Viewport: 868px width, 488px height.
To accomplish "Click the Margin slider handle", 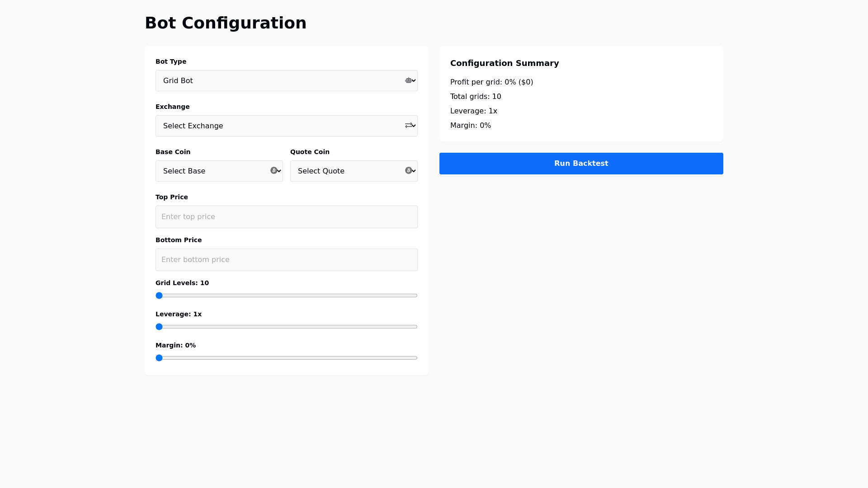I will 159,358.
